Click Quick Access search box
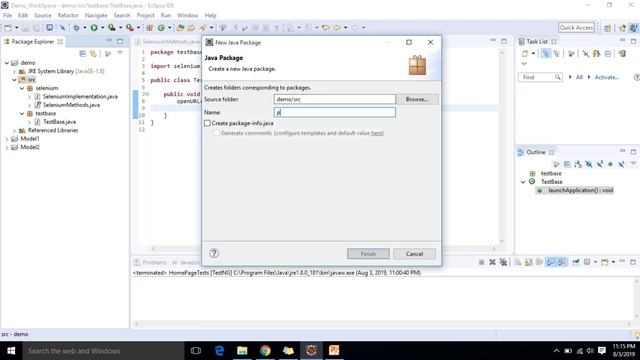 click(x=576, y=27)
